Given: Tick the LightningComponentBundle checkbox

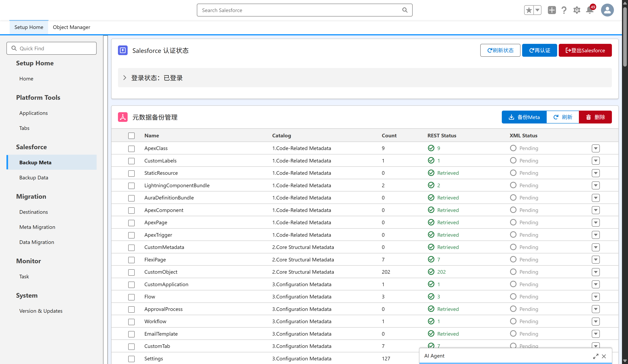Looking at the screenshot, I should pos(131,186).
